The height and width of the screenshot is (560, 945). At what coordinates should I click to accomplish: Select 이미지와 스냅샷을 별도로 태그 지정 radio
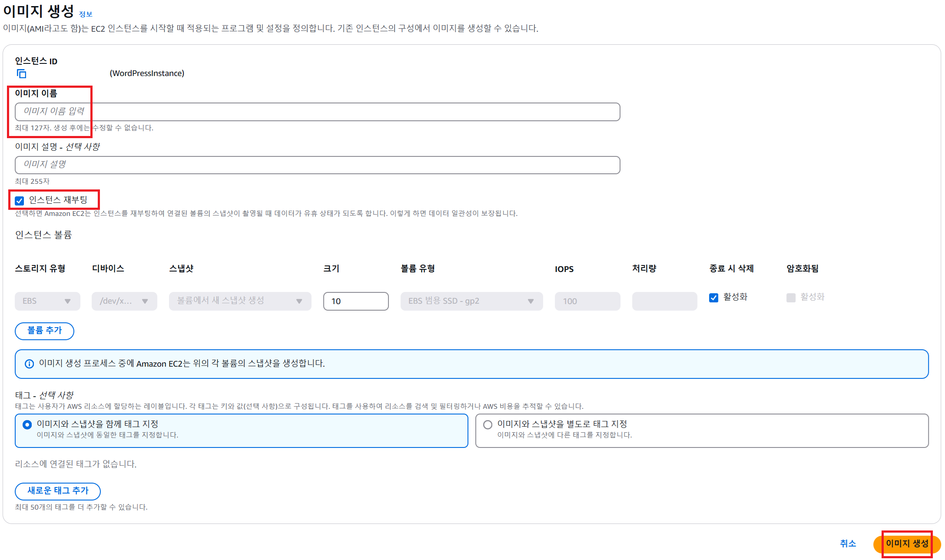click(487, 424)
